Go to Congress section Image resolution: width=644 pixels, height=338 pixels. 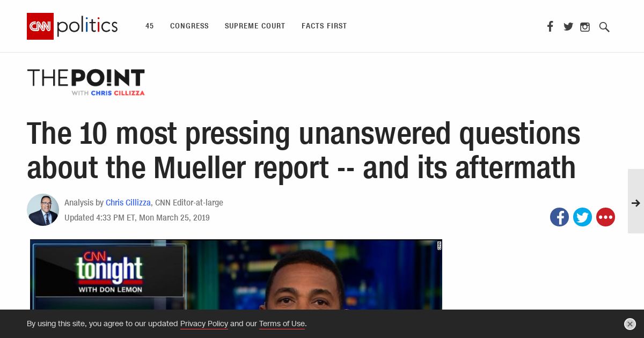(x=189, y=26)
